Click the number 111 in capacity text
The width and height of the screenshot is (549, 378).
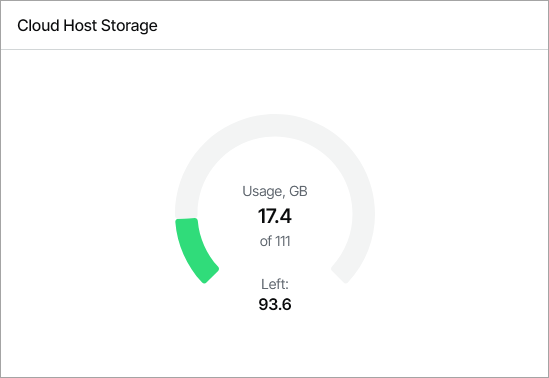coord(282,241)
